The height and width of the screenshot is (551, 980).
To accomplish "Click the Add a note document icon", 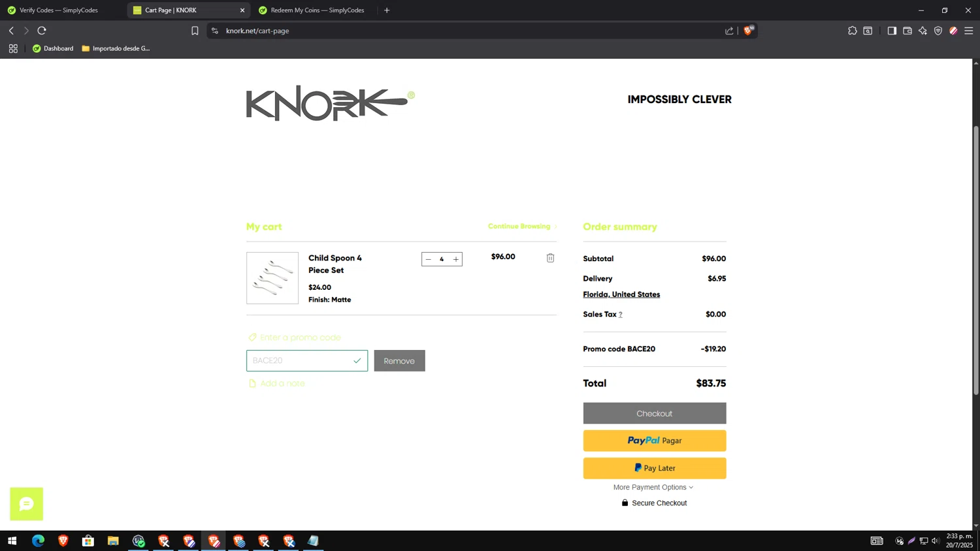I will [252, 383].
